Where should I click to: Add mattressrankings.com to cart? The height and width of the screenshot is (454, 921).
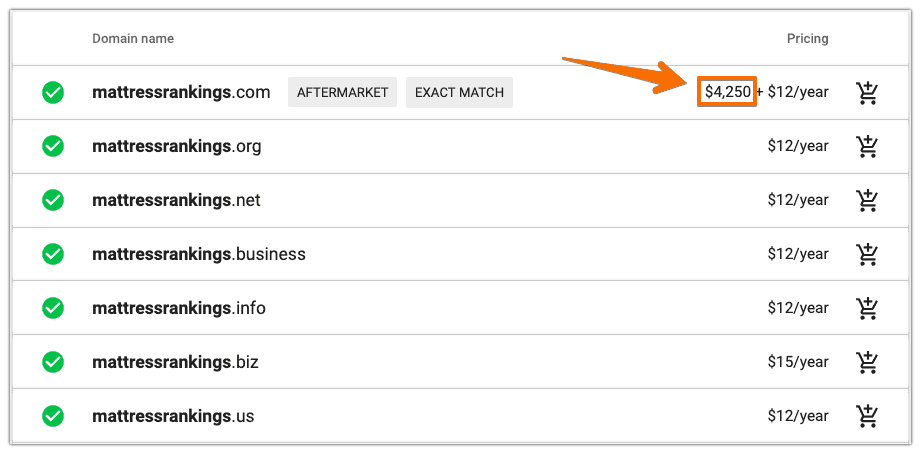pos(867,93)
